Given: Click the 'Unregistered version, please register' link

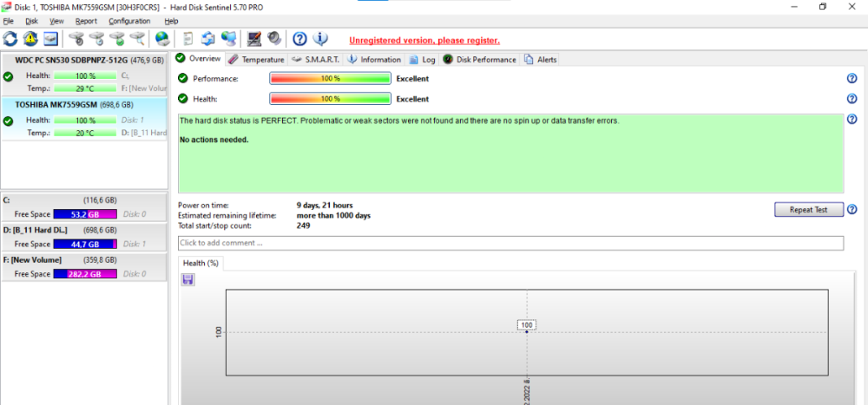Looking at the screenshot, I should coord(424,40).
